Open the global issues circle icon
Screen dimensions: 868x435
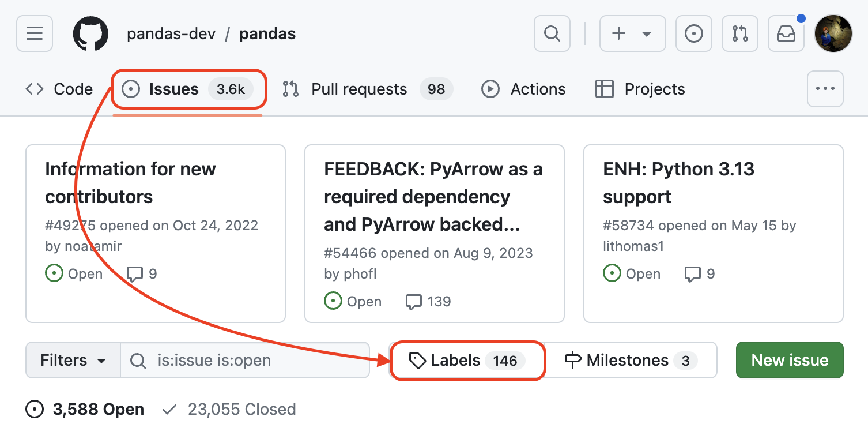693,33
